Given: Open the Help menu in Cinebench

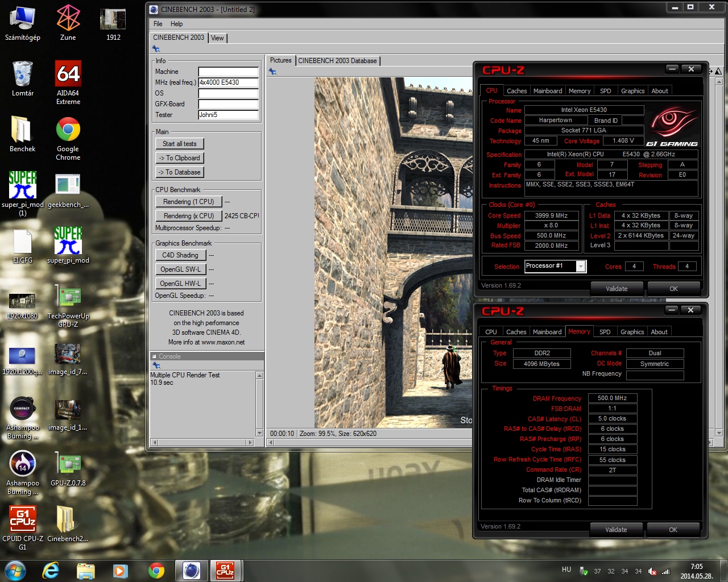Looking at the screenshot, I should coord(177,24).
